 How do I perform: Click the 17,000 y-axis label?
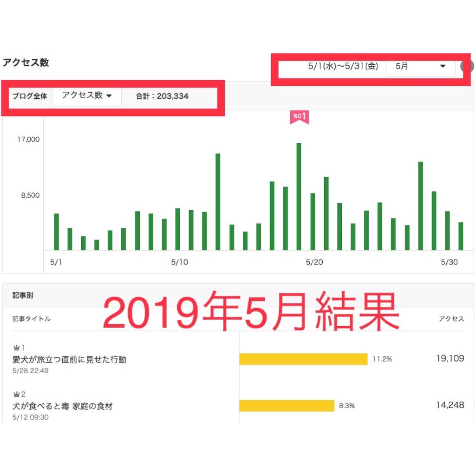[28, 139]
